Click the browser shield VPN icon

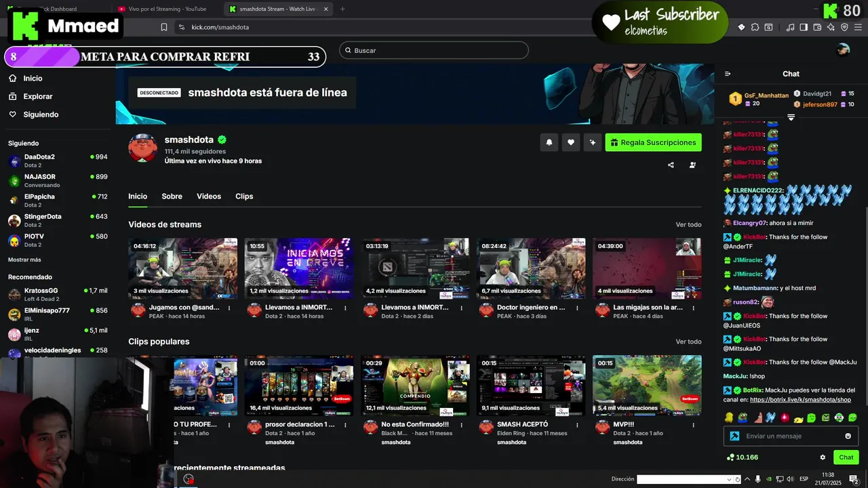844,27
